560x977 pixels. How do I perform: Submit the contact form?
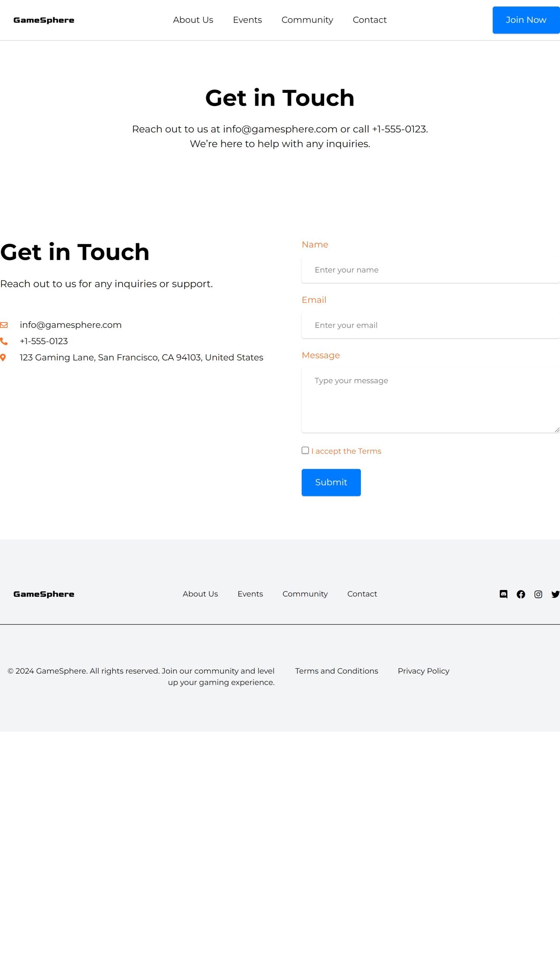pyautogui.click(x=331, y=482)
